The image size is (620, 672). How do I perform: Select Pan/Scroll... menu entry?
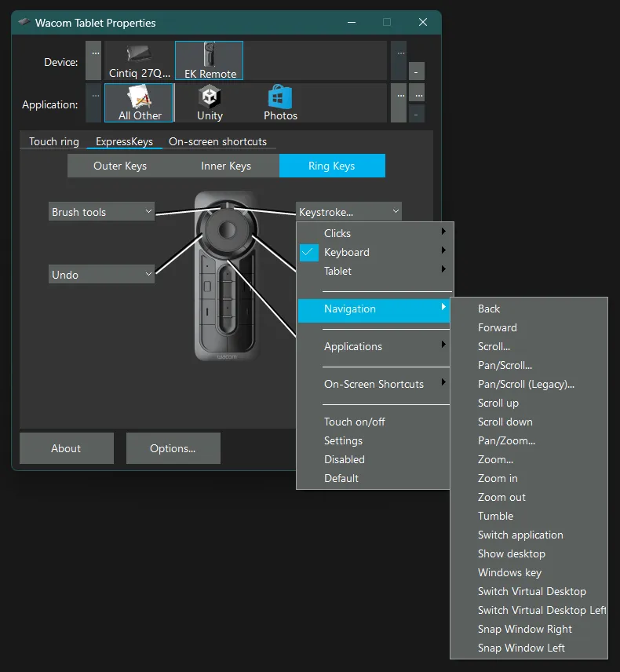point(529,365)
